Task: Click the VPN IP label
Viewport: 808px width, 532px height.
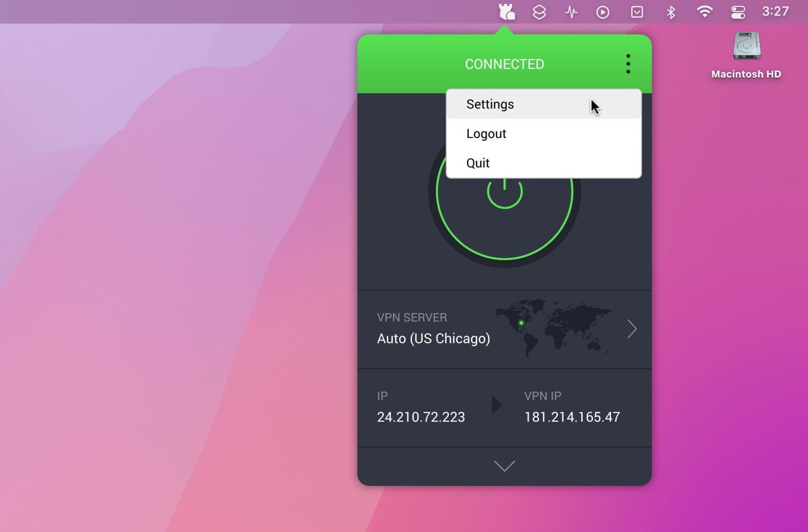Action: [542, 396]
